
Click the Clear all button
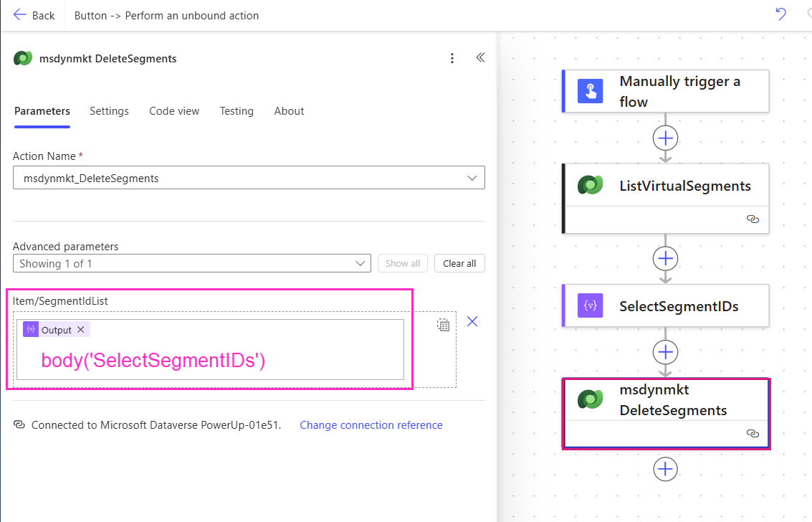(459, 263)
